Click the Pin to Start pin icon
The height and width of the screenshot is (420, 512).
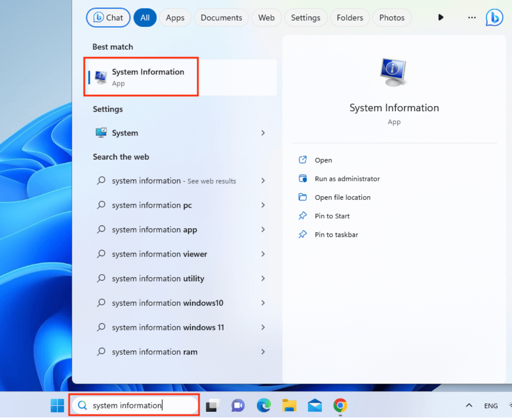pos(302,216)
